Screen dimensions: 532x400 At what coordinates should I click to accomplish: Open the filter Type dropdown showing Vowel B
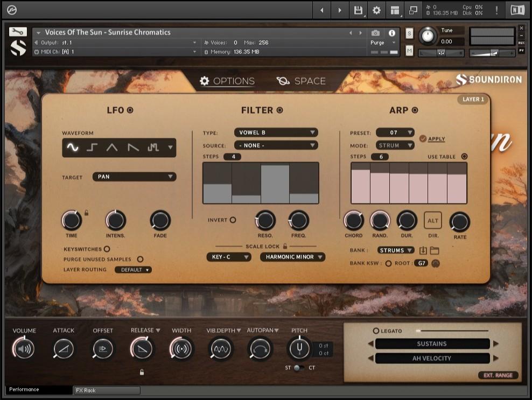click(x=276, y=132)
